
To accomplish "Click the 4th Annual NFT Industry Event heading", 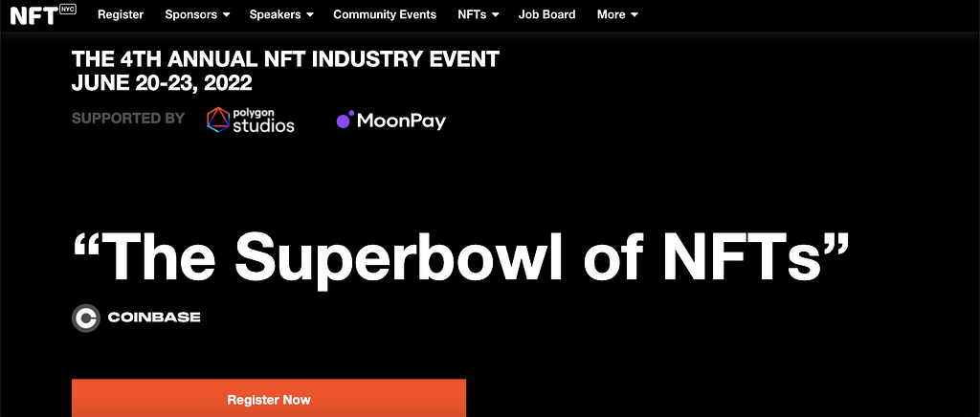I will click(285, 59).
